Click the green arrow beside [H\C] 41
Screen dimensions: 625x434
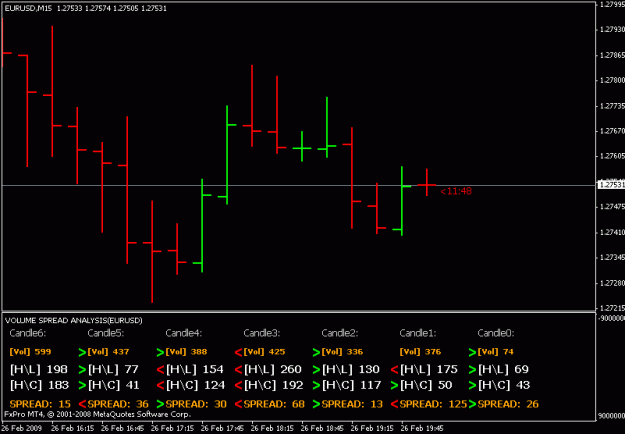(x=83, y=385)
